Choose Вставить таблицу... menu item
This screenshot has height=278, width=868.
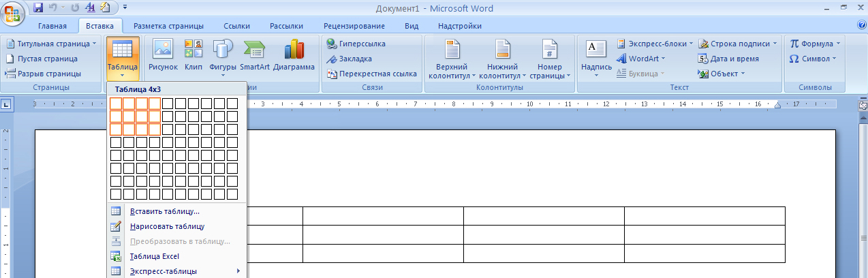coord(164,211)
